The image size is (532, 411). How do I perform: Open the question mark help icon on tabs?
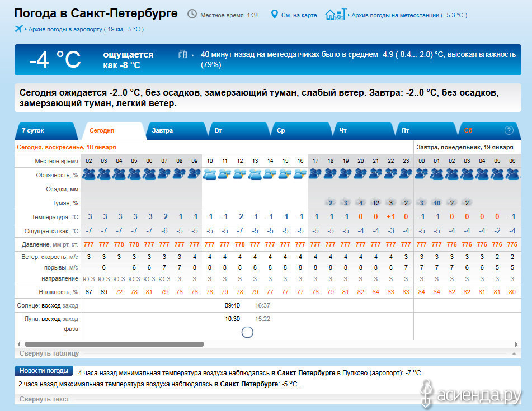click(x=509, y=130)
